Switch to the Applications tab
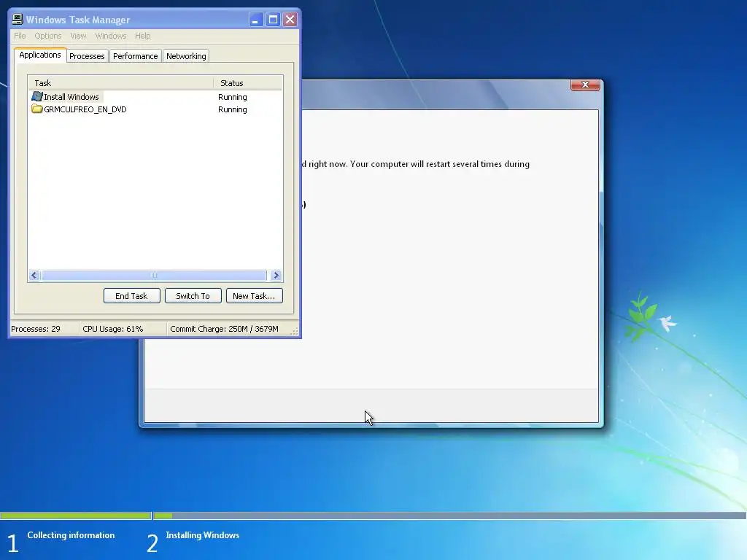 coord(40,55)
